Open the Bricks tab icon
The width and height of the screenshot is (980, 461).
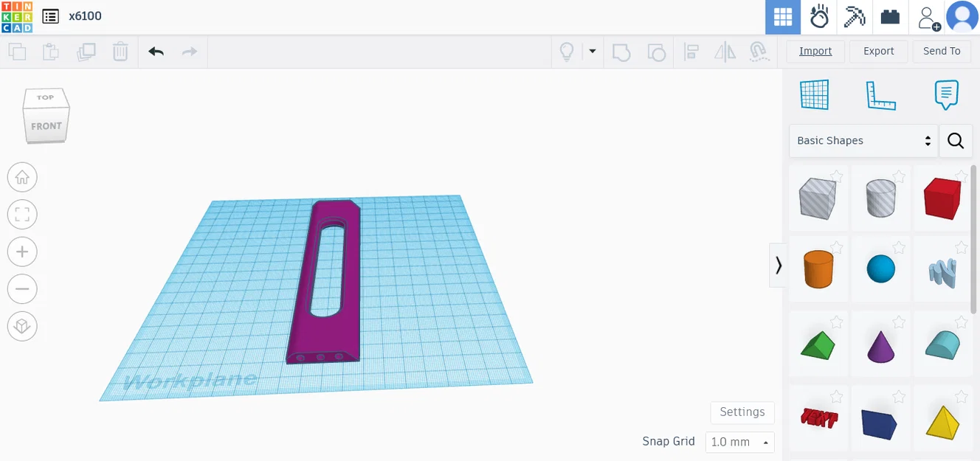[890, 17]
